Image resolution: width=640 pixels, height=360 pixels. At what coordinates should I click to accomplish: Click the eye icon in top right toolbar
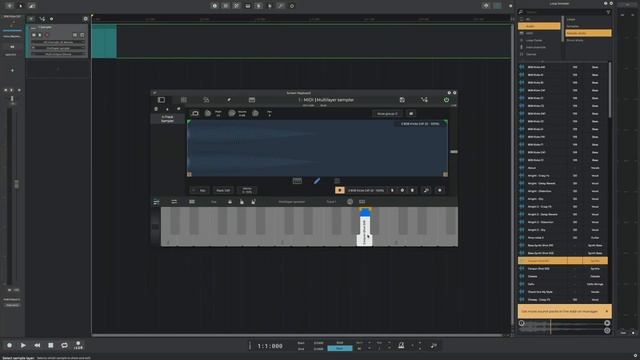[486, 6]
